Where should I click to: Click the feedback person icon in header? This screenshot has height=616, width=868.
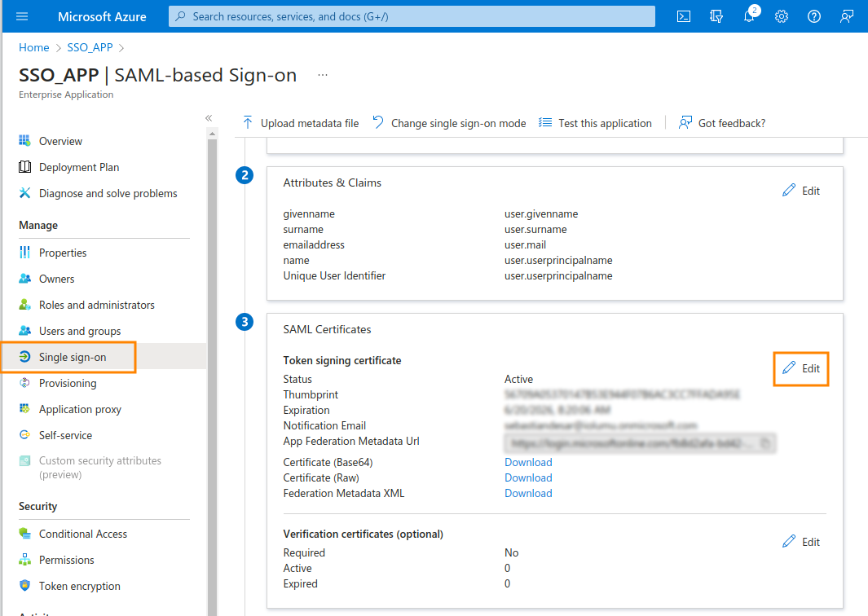pos(847,16)
